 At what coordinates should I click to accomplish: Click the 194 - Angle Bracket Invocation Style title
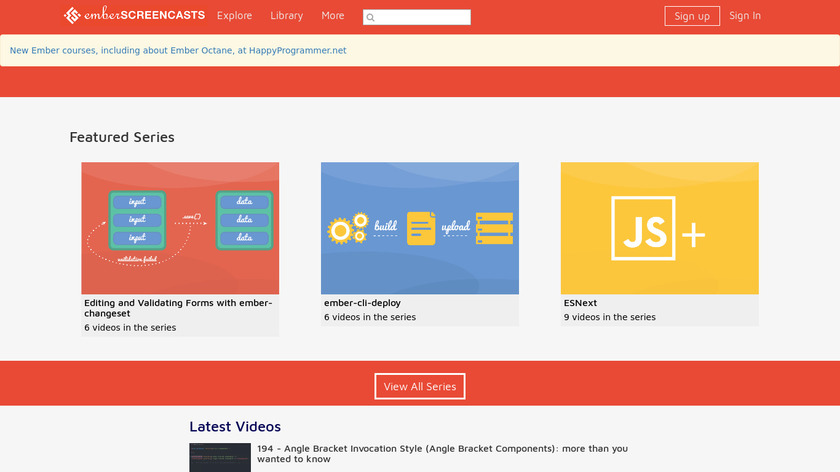[x=442, y=454]
